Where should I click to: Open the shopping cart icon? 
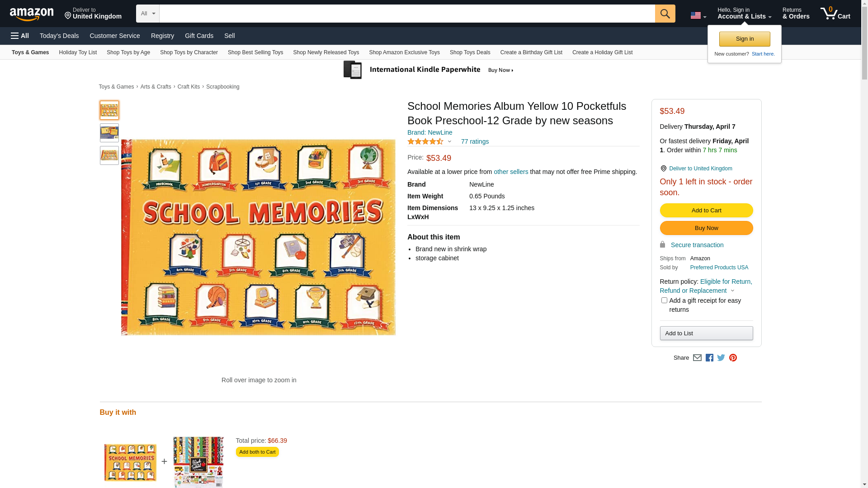835,14
